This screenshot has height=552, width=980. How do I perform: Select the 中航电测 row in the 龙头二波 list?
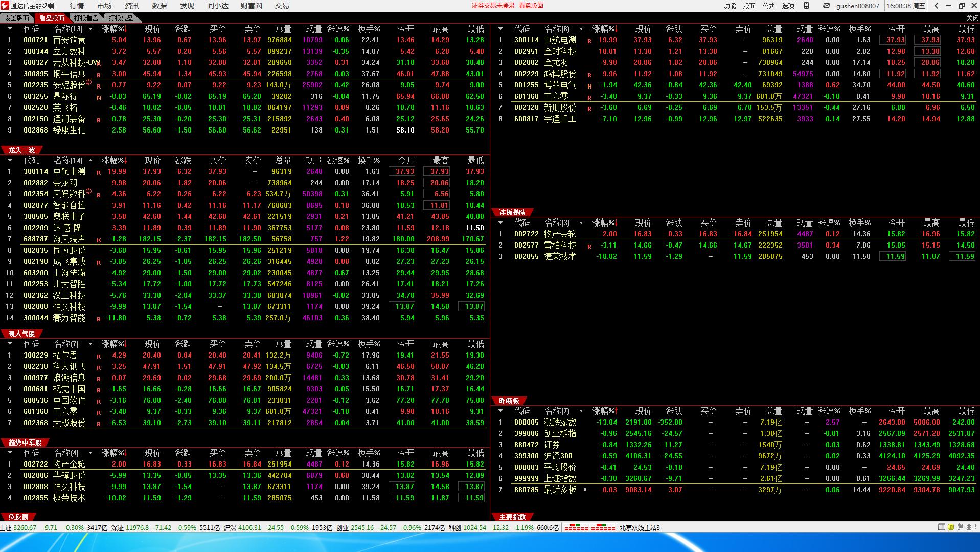(x=245, y=171)
